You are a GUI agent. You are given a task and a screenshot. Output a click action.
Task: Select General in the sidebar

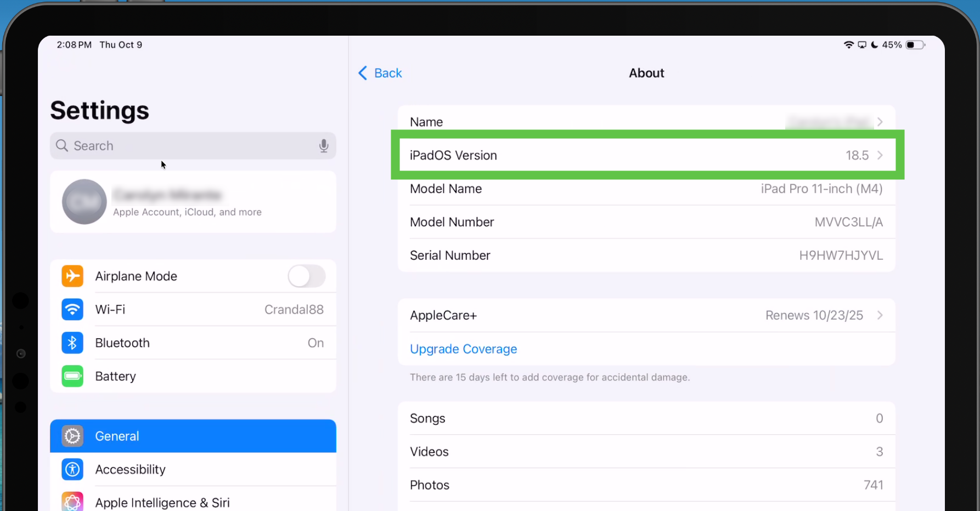(193, 436)
